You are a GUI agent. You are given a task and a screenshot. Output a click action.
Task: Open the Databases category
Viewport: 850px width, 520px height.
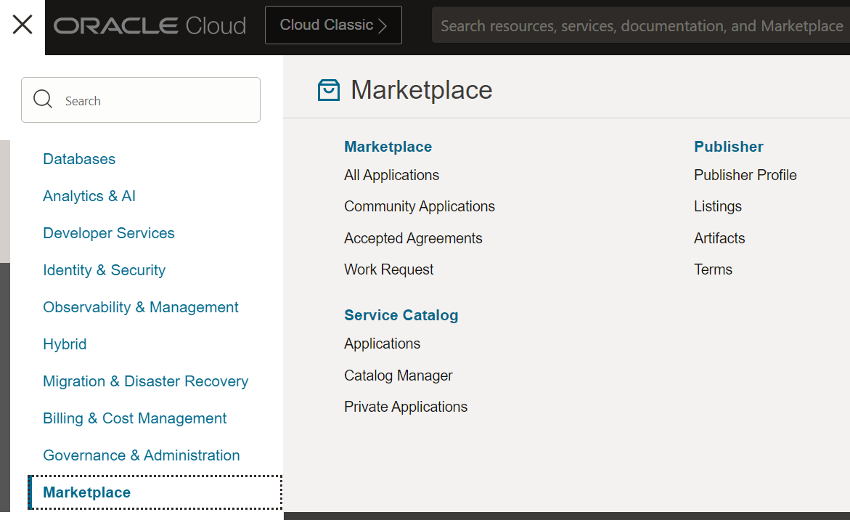pos(79,159)
